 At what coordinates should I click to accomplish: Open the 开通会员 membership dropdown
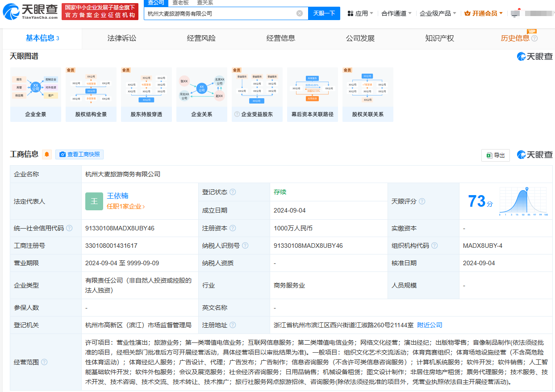pos(484,13)
